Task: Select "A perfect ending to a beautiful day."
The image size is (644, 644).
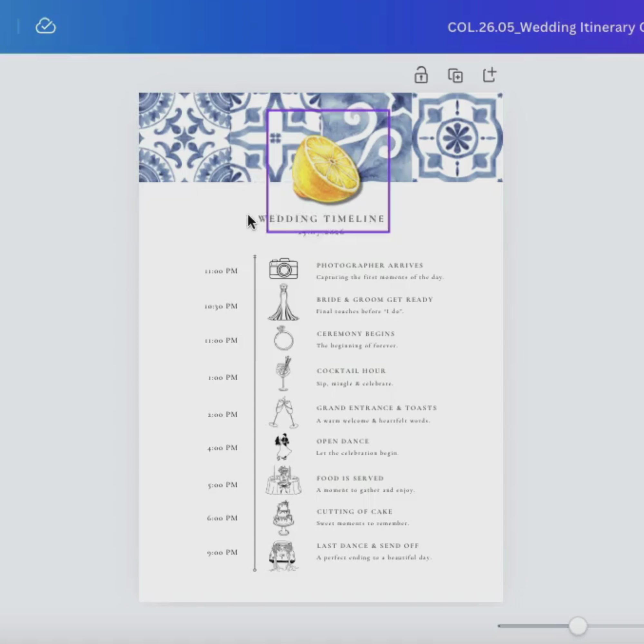Action: click(374, 557)
